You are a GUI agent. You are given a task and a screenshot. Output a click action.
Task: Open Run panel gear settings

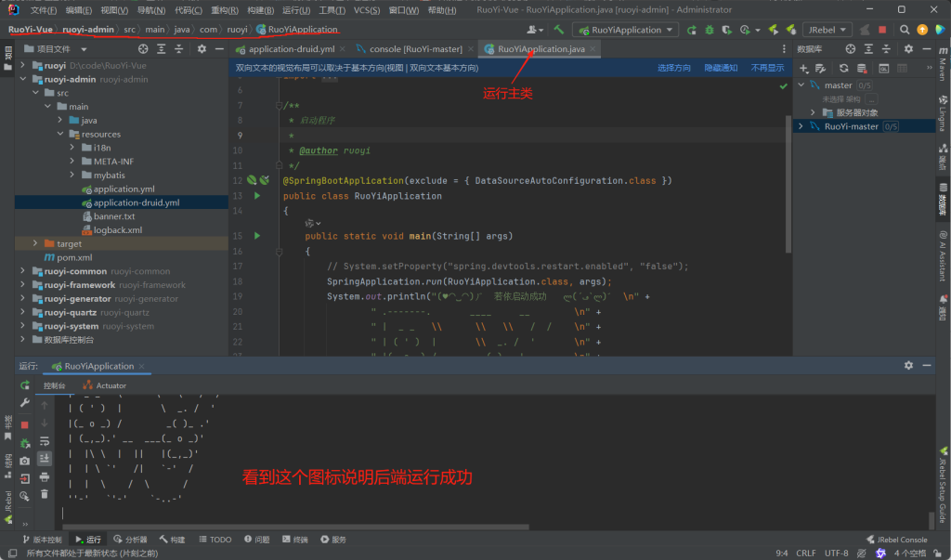pyautogui.click(x=908, y=365)
